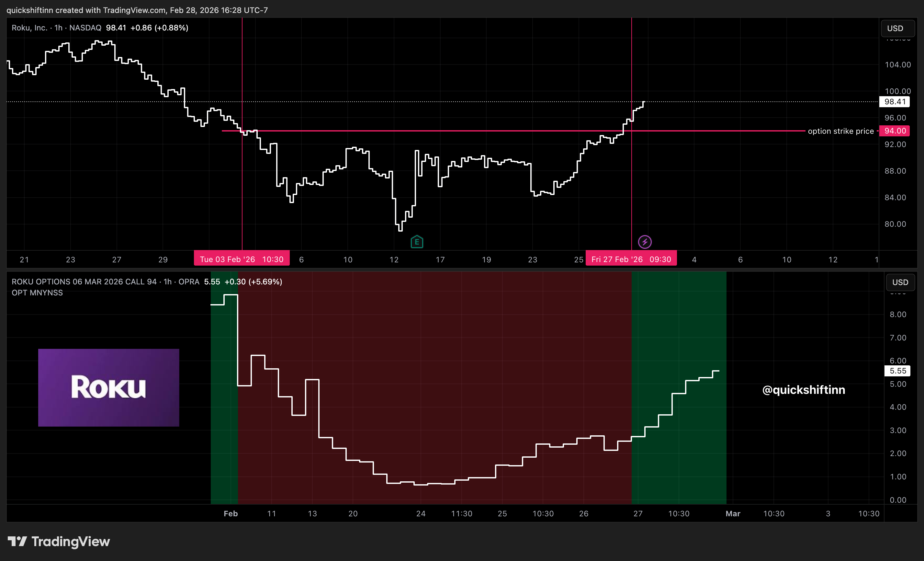Click the '29' date label on top time axis
This screenshot has width=924, height=561.
[x=163, y=259]
